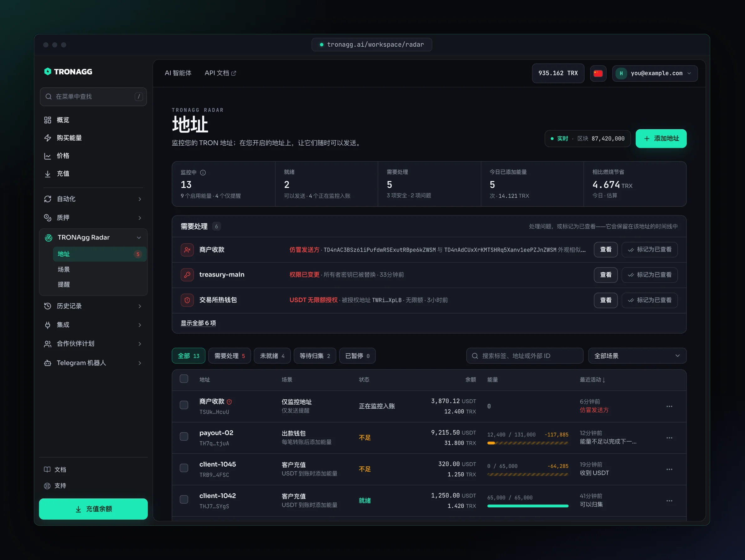The width and height of the screenshot is (745, 560).
Task: Click the 显示全部 6 项 link
Action: [x=198, y=323]
